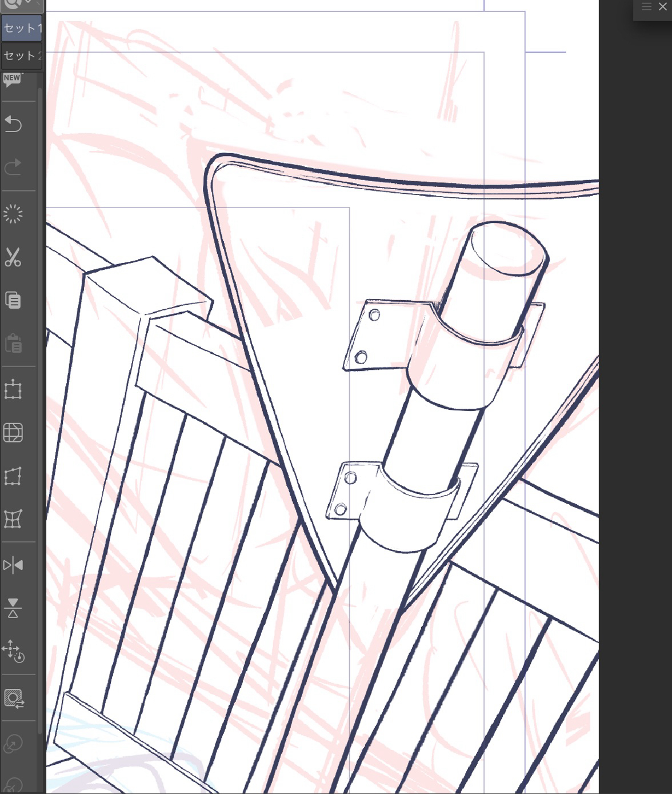The height and width of the screenshot is (794, 672).
Task: Click the hatched square with swap arrows icon
Action: pos(14,699)
